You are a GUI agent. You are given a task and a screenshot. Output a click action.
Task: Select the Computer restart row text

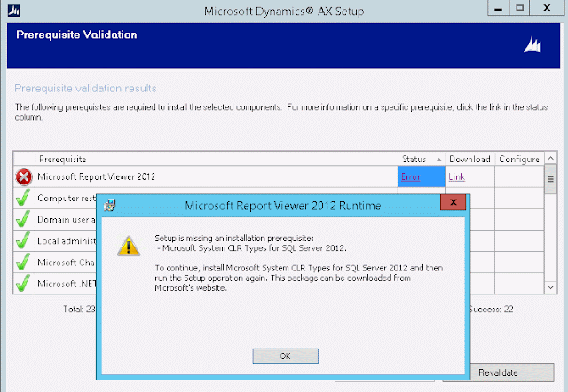(x=67, y=198)
